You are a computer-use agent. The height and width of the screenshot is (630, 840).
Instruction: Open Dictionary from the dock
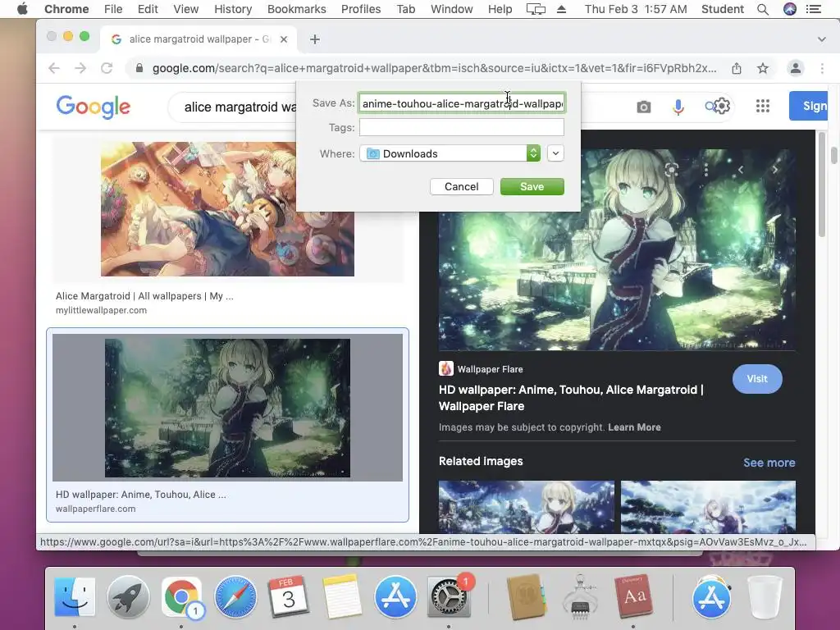click(x=634, y=596)
